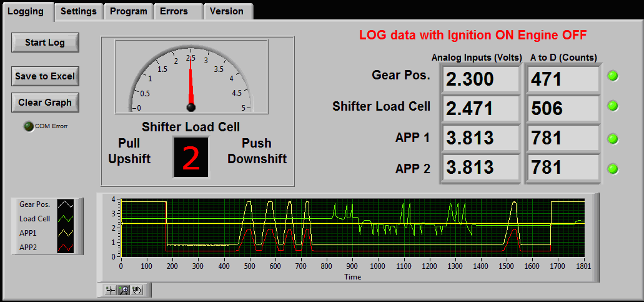Click the Load Cell green plot legend icon
Viewport: 644px width, 302px height.
coord(66,219)
